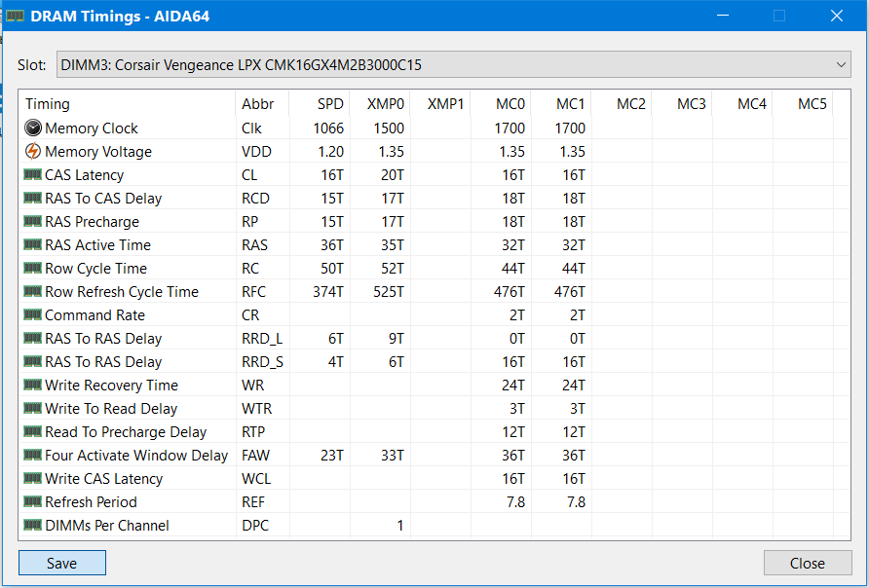Viewport: 869px width, 588px height.
Task: Click the CAS Latency memory chip icon
Action: [33, 174]
